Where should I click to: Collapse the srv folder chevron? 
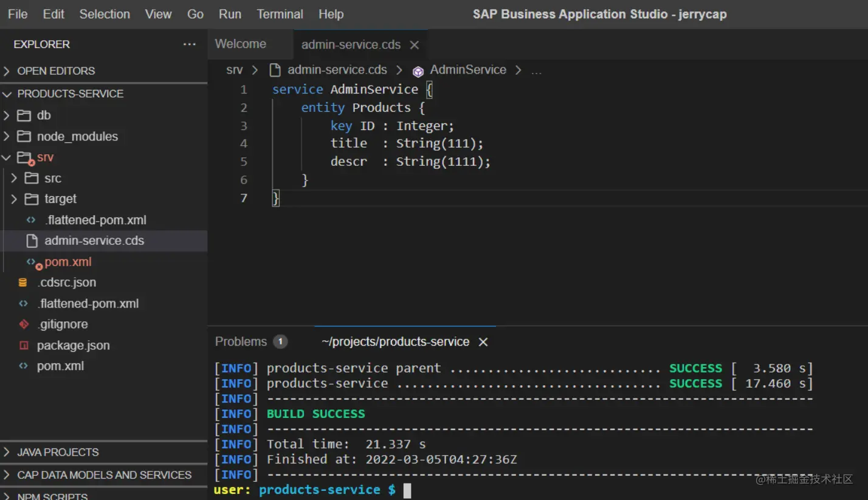coord(7,157)
